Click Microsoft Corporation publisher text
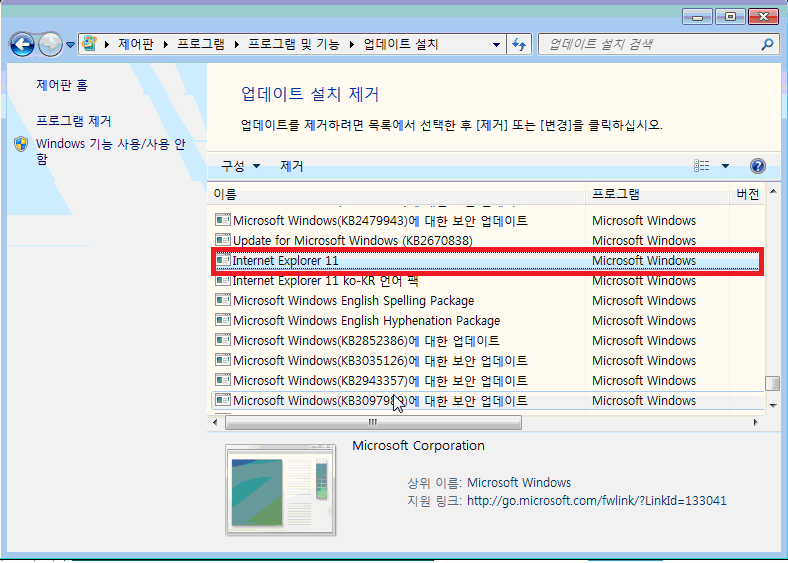This screenshot has height=563, width=788. (x=418, y=446)
